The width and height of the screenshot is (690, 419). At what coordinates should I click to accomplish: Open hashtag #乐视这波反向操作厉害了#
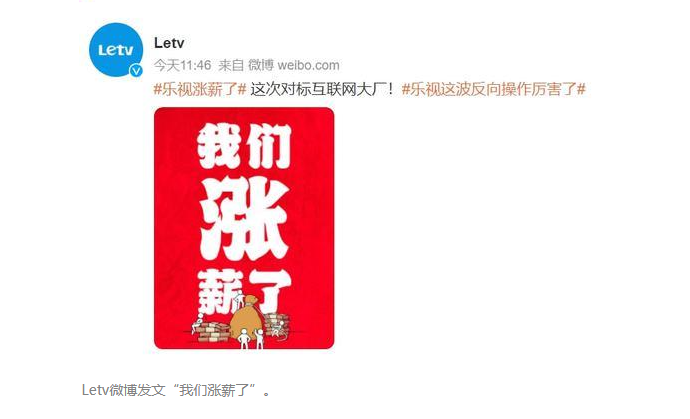point(493,89)
